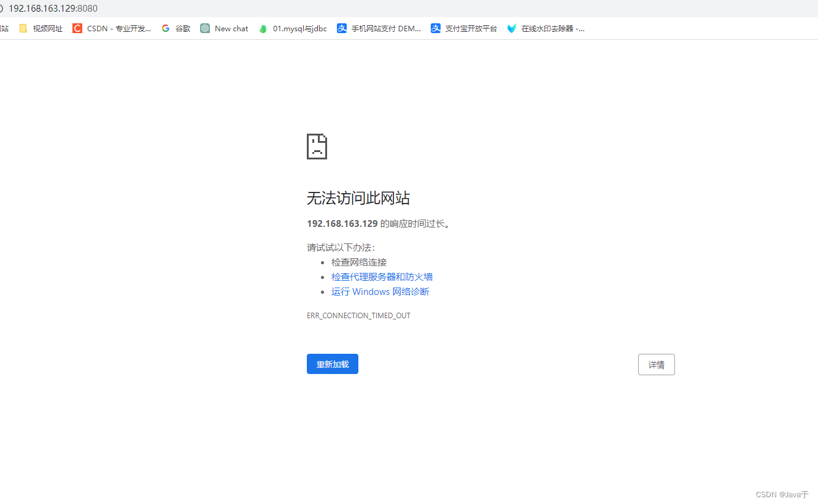The width and height of the screenshot is (818, 504).
Task: Click the green 01.mysql与jdbc bookmark icon
Action: [263, 28]
